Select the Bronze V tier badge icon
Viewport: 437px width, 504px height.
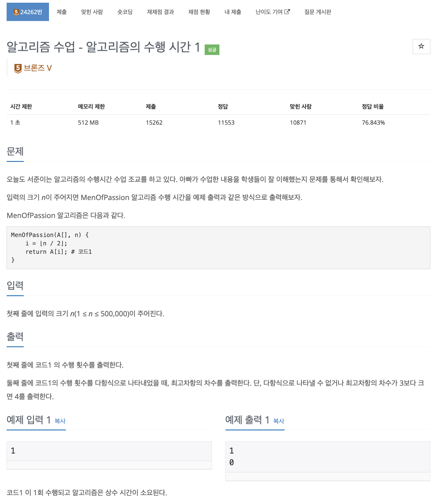tap(17, 68)
